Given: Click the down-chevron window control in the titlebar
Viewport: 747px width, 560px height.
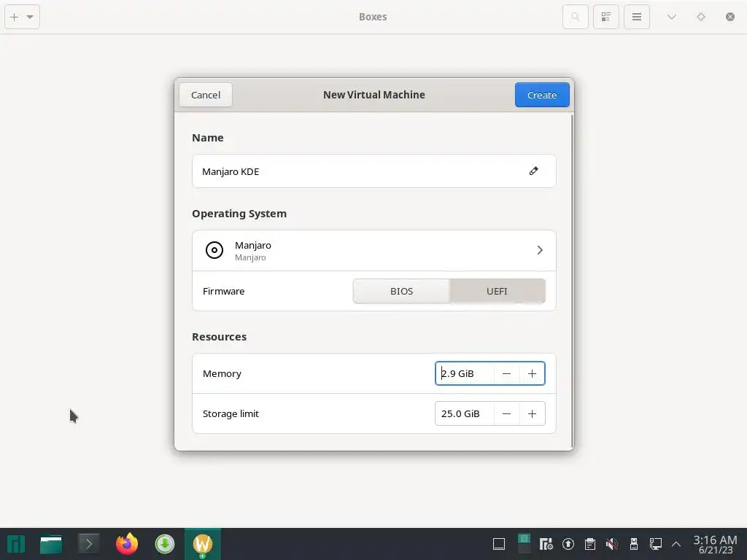Looking at the screenshot, I should (672, 17).
